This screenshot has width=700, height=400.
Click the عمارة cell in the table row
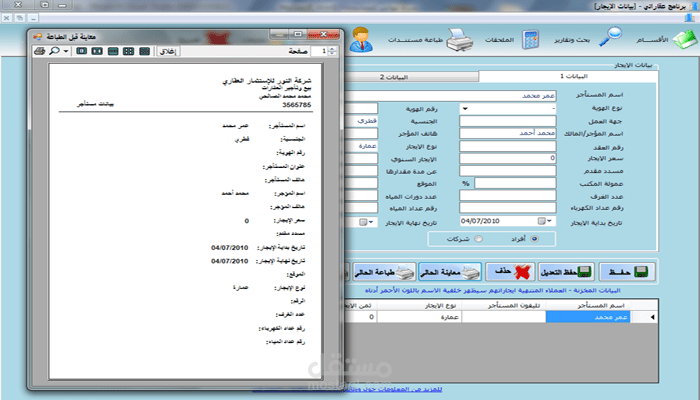419,317
